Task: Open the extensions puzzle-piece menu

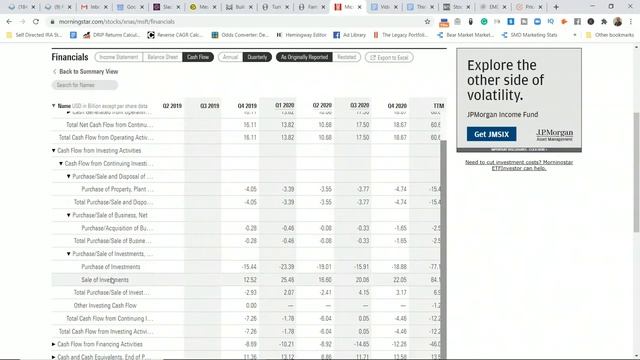Action: pyautogui.click(x=604, y=22)
